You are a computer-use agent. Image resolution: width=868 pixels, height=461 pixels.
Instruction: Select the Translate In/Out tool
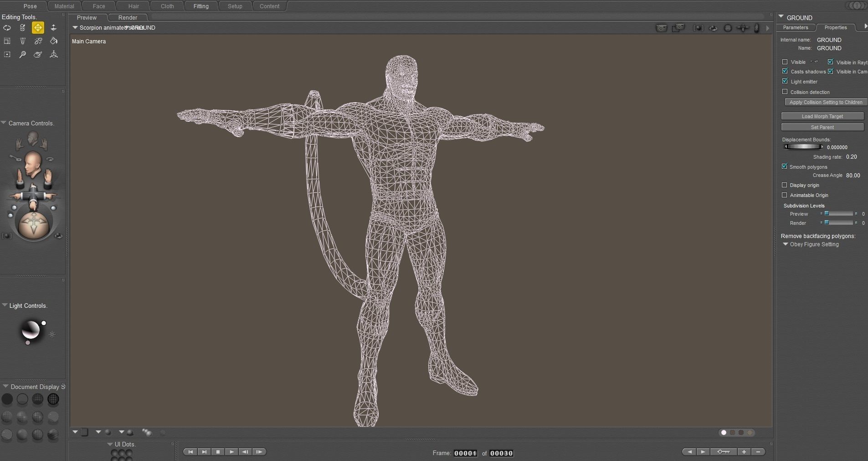tap(53, 28)
